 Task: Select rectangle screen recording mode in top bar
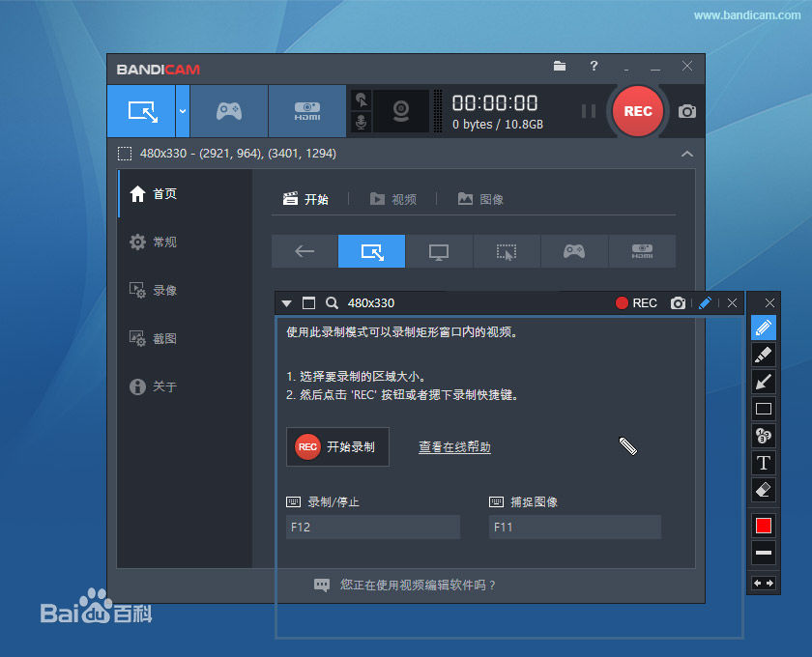tap(141, 111)
